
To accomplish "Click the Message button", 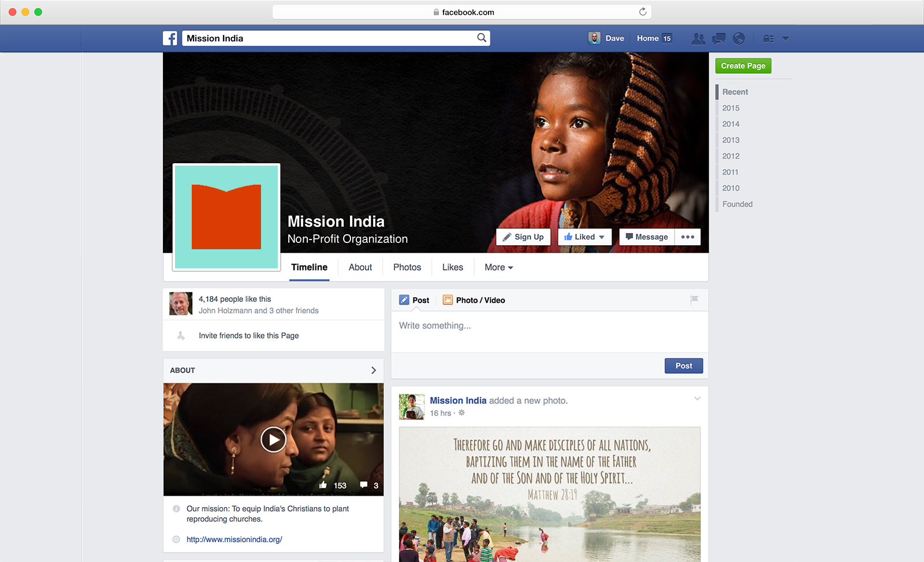I will coord(647,237).
